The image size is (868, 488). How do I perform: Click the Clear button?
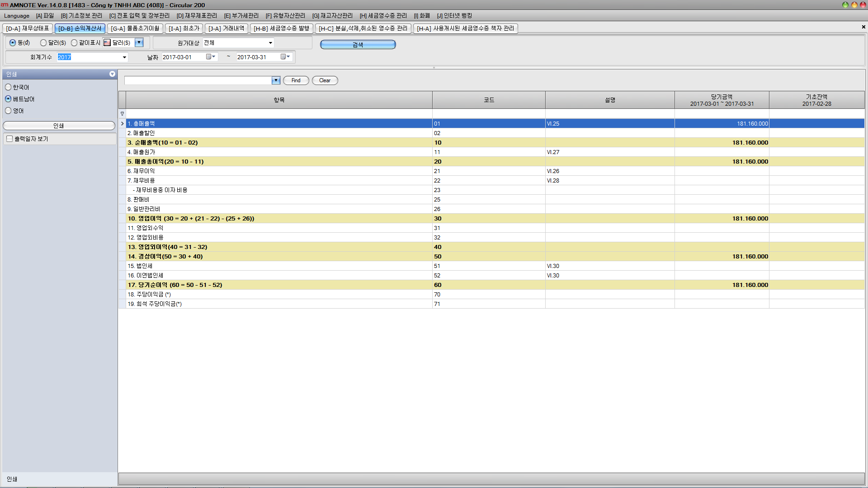325,80
